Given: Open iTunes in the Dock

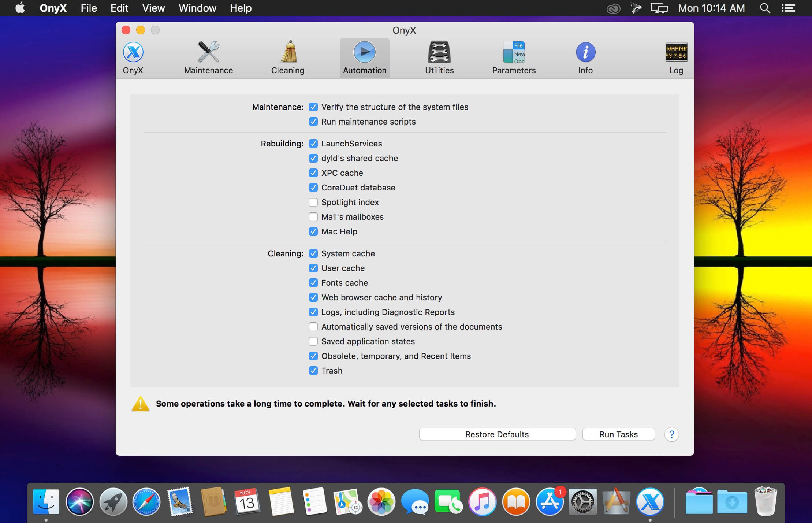Looking at the screenshot, I should pyautogui.click(x=482, y=501).
